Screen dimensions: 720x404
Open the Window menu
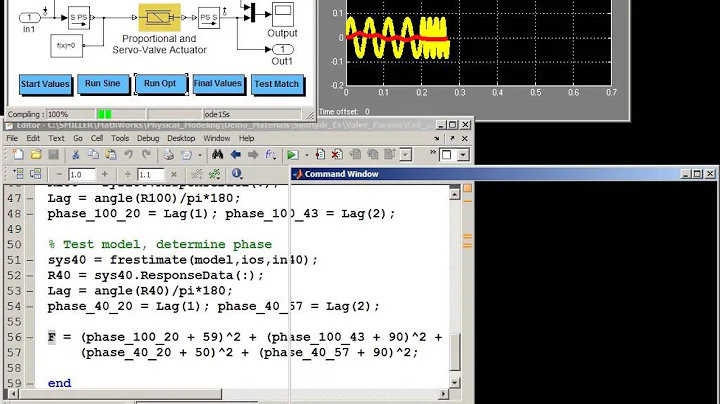[217, 138]
